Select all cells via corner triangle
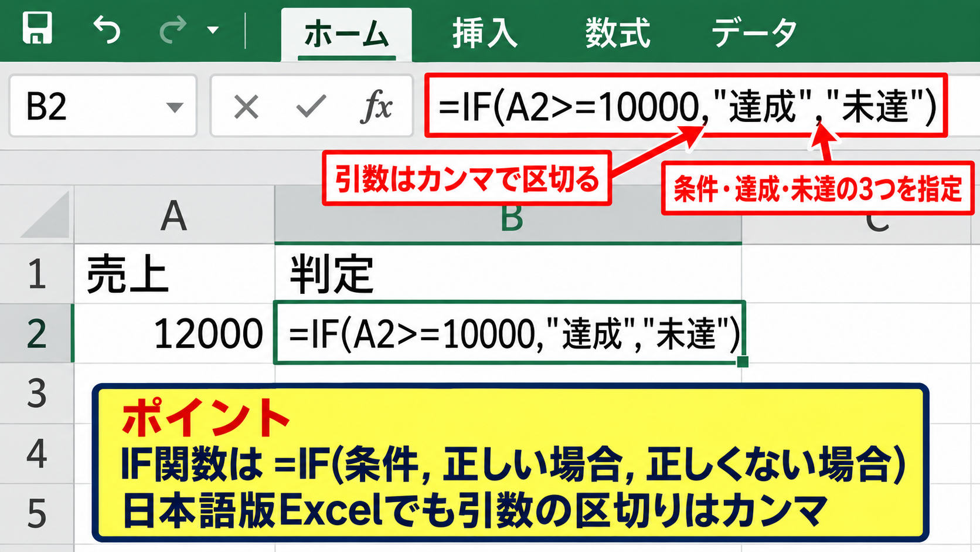This screenshot has width=980, height=552. (45, 215)
